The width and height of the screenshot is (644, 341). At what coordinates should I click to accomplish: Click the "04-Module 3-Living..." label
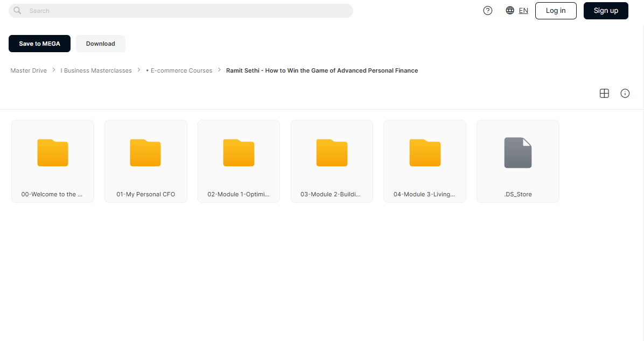point(424,195)
